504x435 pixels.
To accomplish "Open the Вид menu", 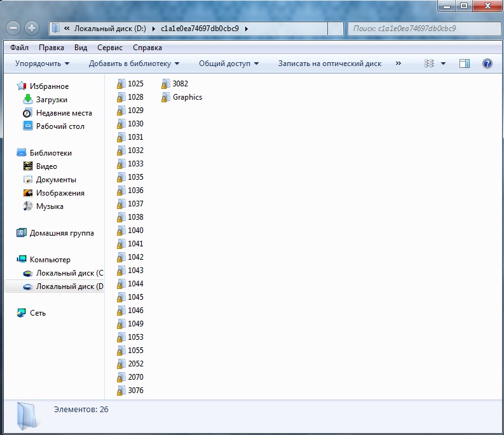I will [81, 48].
